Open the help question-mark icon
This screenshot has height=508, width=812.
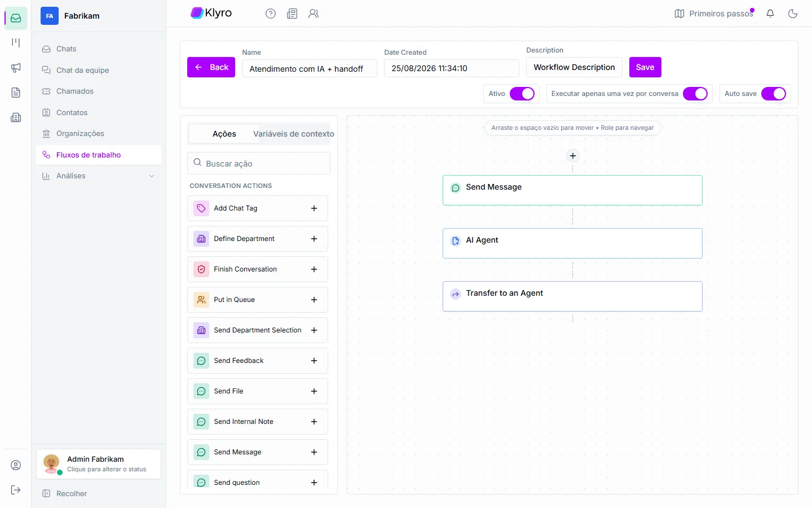coord(271,14)
